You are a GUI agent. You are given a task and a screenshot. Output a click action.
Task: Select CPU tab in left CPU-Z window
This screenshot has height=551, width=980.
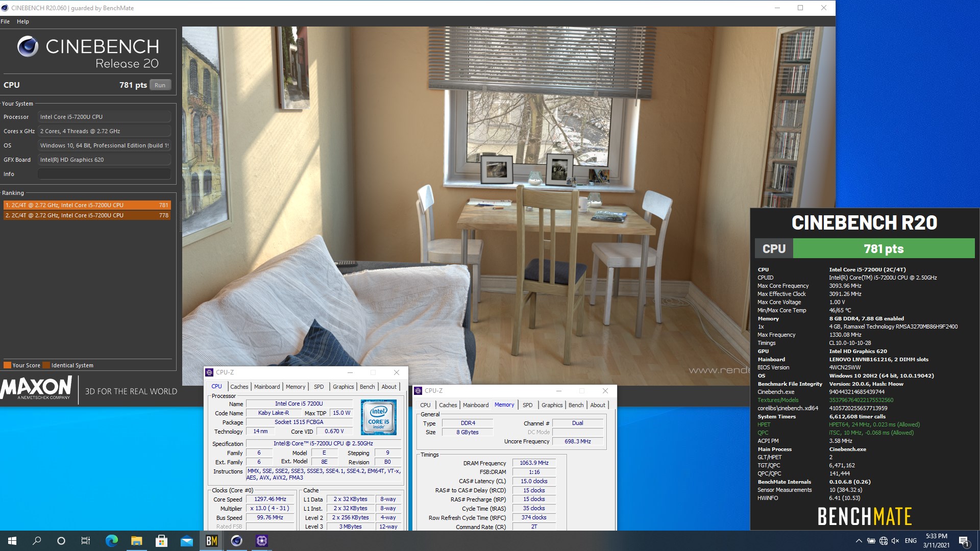(216, 386)
